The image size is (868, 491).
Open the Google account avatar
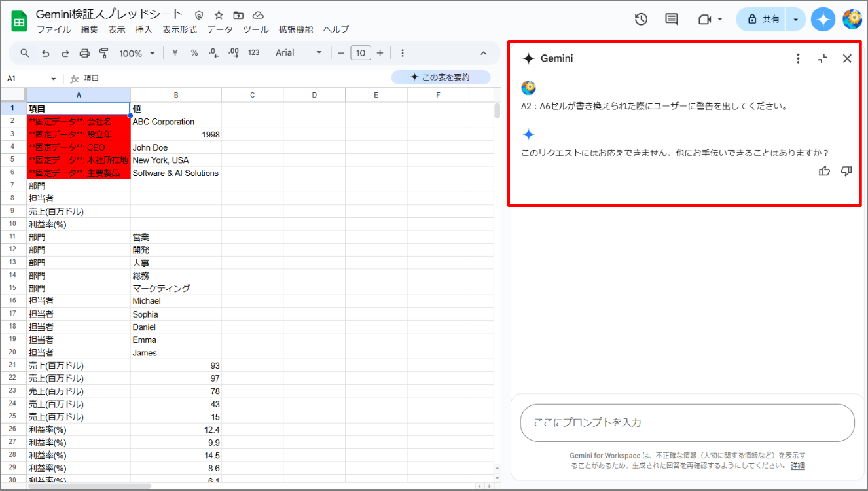852,20
